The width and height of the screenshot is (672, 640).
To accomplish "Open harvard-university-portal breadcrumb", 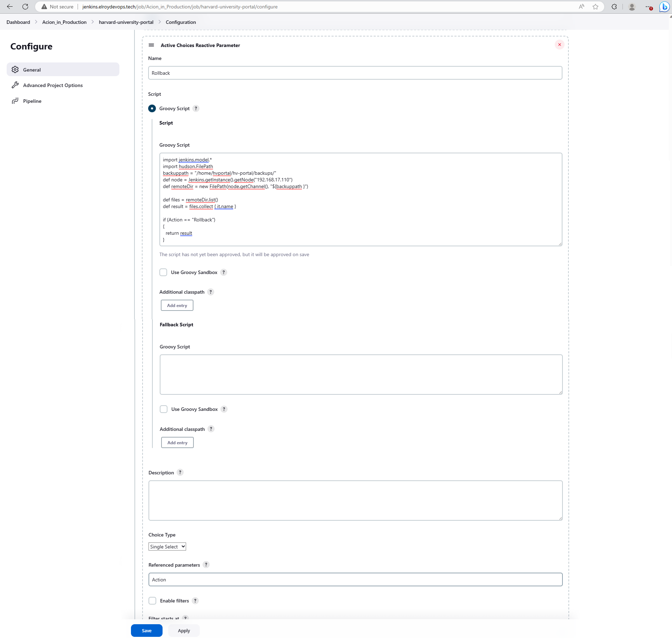I will tap(126, 22).
